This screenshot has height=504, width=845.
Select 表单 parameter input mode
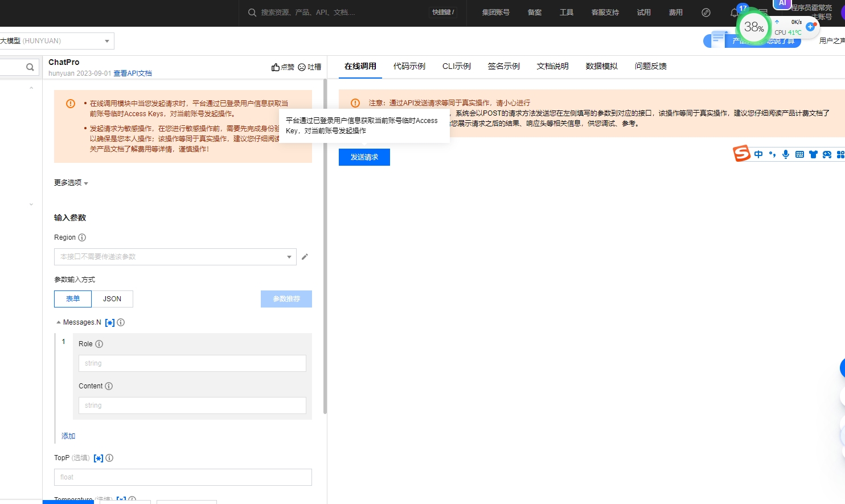(73, 299)
